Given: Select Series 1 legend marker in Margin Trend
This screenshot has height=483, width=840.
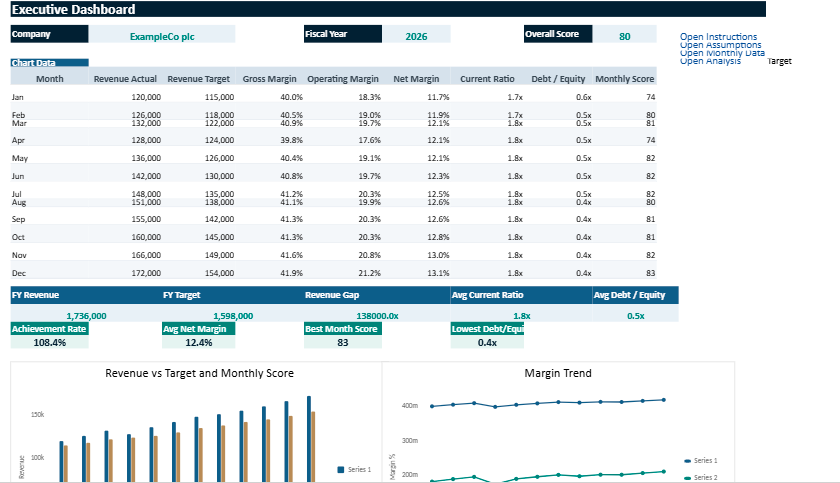Looking at the screenshot, I should pos(687,460).
